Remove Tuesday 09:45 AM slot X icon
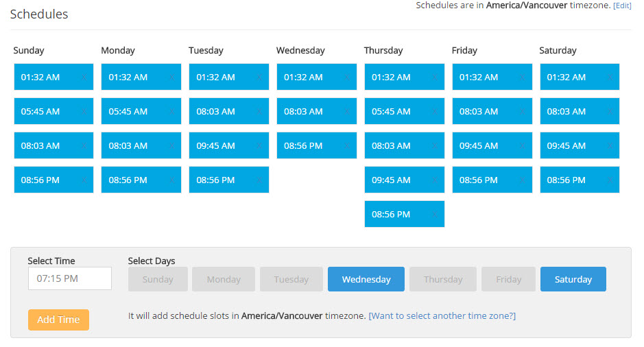Image resolution: width=644 pixels, height=347 pixels. click(x=259, y=146)
